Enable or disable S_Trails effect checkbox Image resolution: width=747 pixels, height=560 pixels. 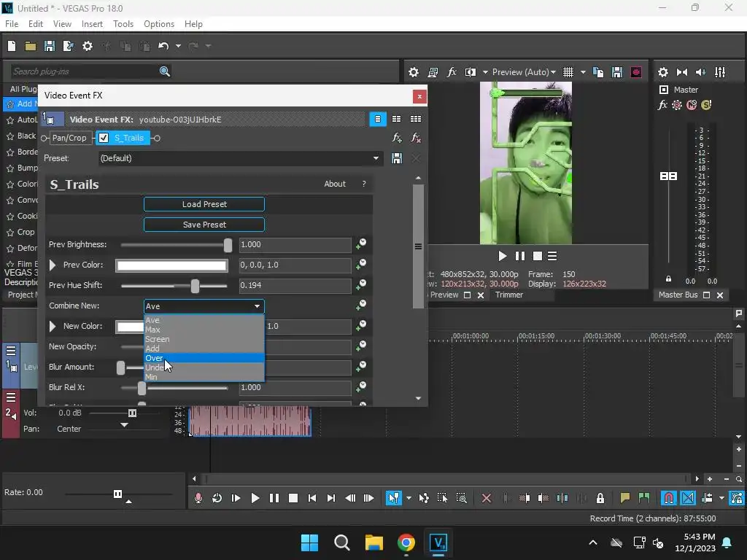[104, 138]
